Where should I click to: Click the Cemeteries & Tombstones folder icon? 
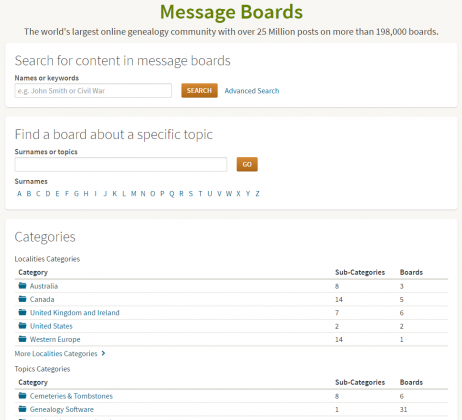pos(22,396)
